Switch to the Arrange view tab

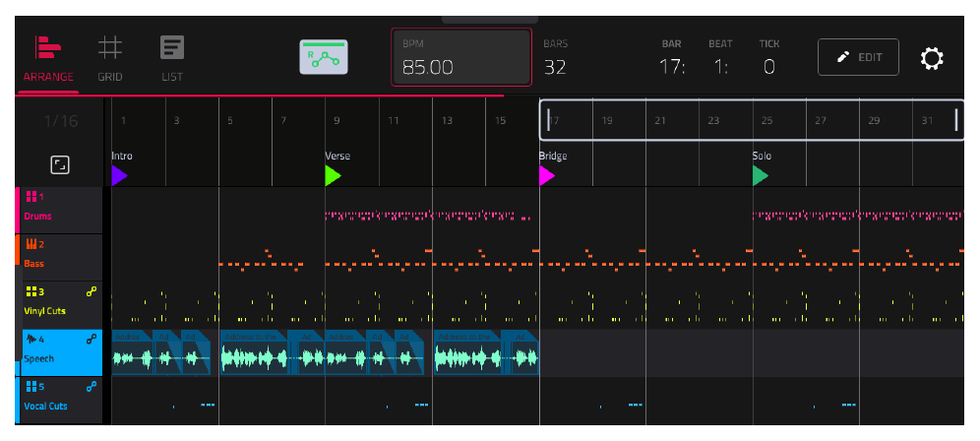(x=48, y=60)
